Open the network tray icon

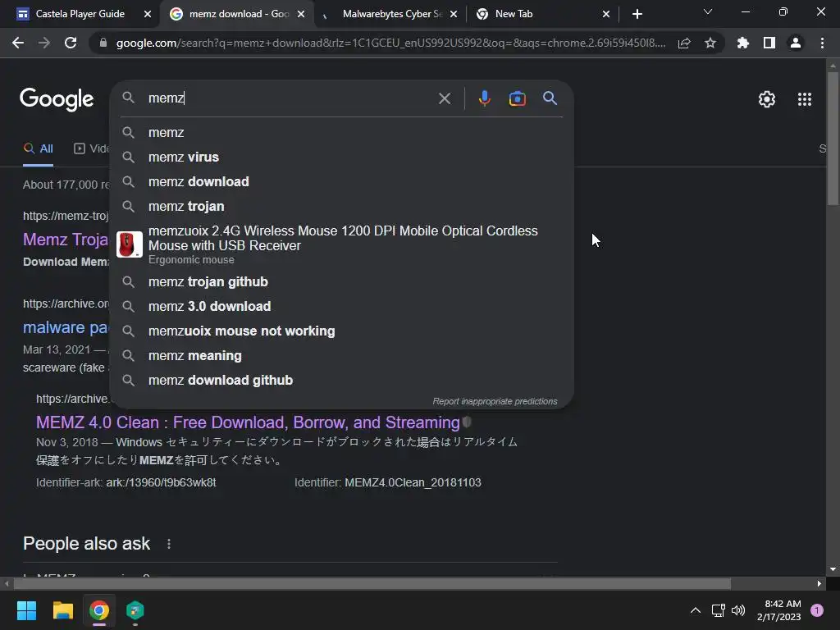pyautogui.click(x=718, y=610)
